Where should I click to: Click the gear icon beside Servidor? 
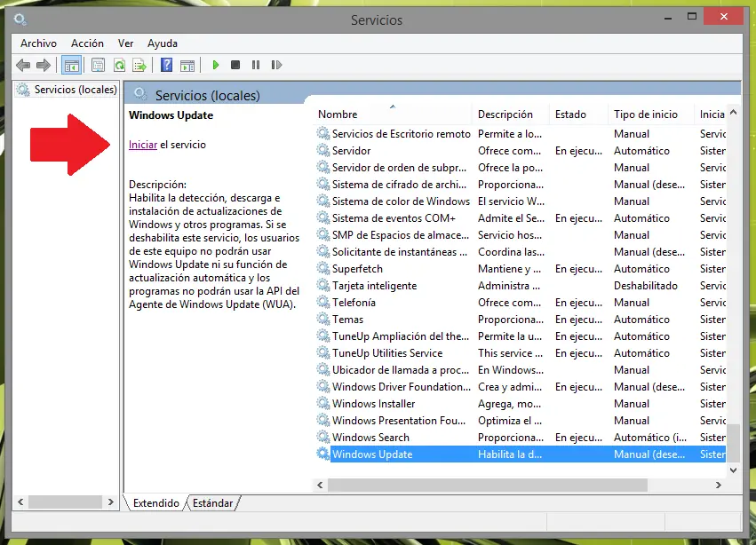tap(323, 150)
